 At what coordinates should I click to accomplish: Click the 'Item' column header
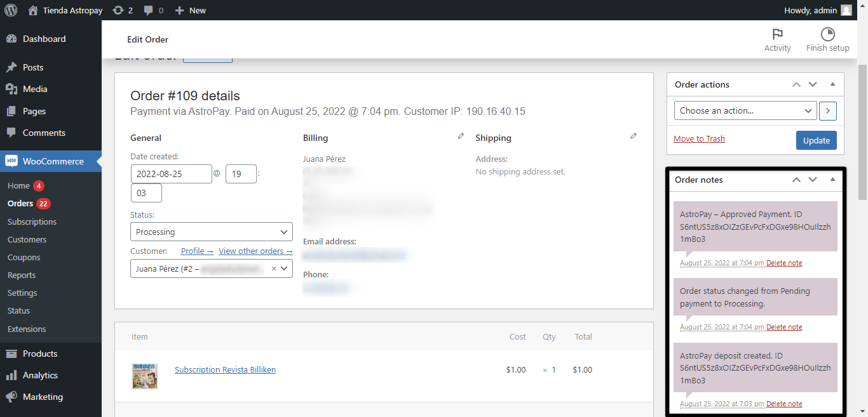(140, 336)
